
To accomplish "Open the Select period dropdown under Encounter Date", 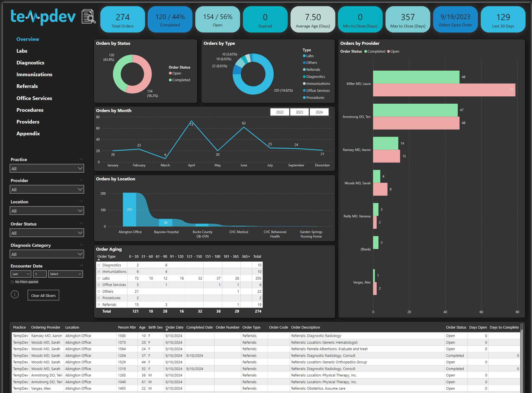I will coord(65,274).
